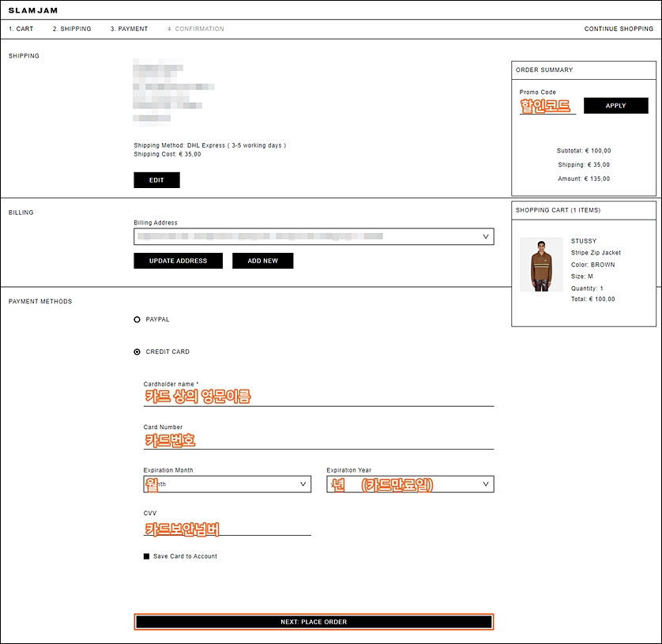Image resolution: width=662 pixels, height=644 pixels.
Task: Select the CREDIT CARD payment option
Action: click(137, 352)
